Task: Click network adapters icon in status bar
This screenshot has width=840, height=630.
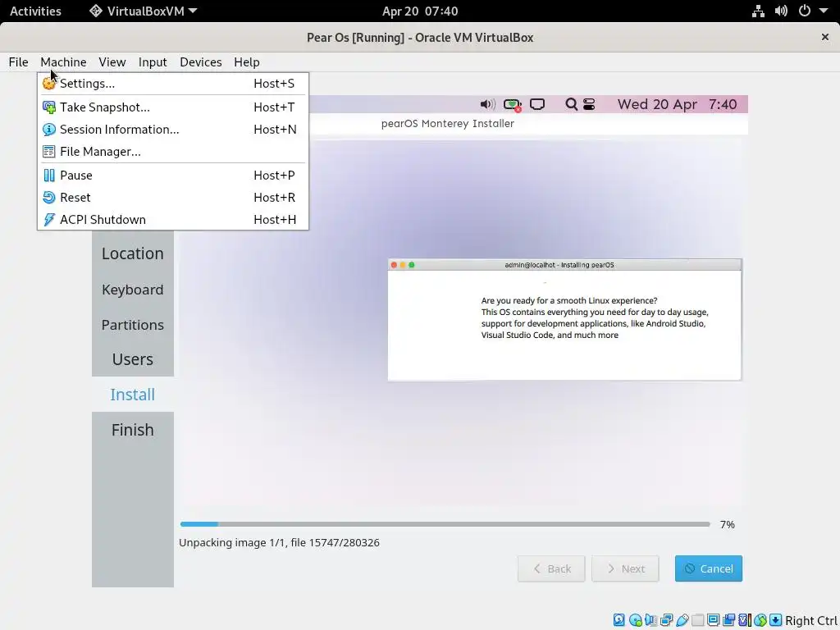Action: pos(666,620)
